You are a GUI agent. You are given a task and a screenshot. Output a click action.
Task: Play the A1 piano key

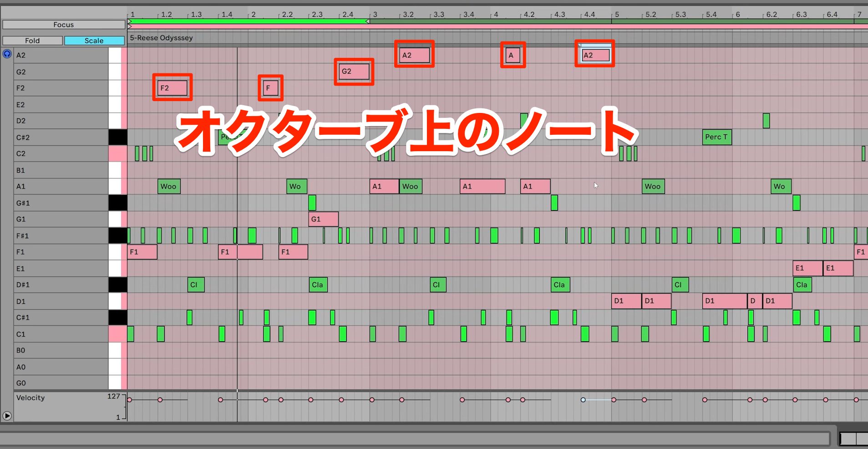tap(115, 186)
